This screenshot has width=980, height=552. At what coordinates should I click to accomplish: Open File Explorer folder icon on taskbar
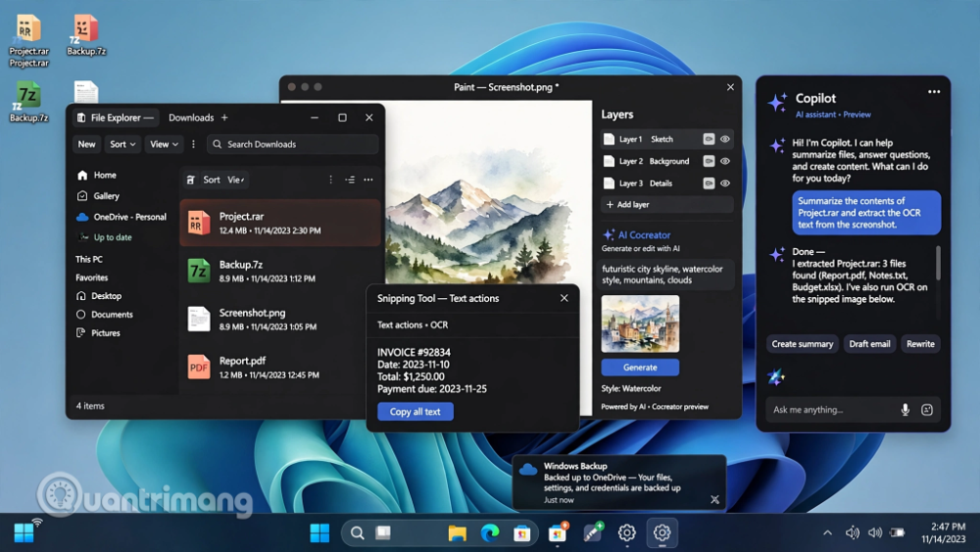[458, 532]
